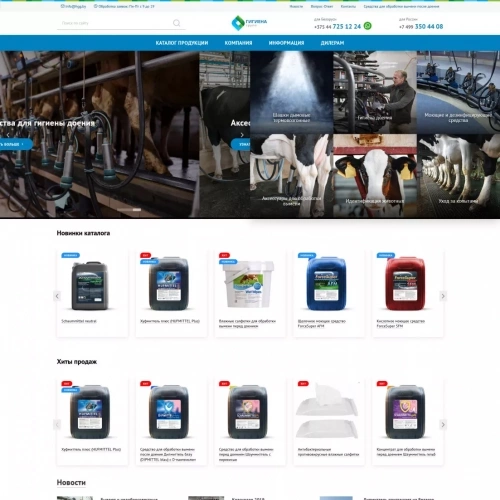This screenshot has height=500, width=500.
Task: Expand the Информация menu
Action: (286, 43)
